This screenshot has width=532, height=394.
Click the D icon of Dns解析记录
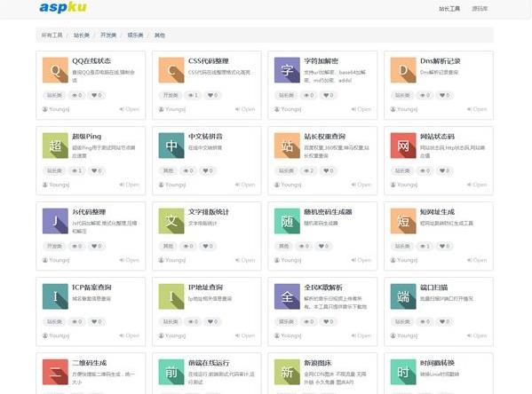(403, 70)
